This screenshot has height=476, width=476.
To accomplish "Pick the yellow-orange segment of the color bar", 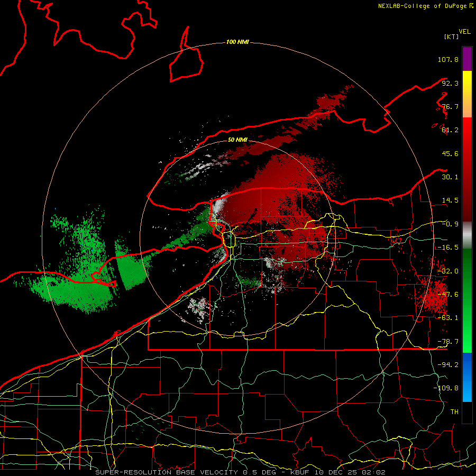I will coord(467,94).
